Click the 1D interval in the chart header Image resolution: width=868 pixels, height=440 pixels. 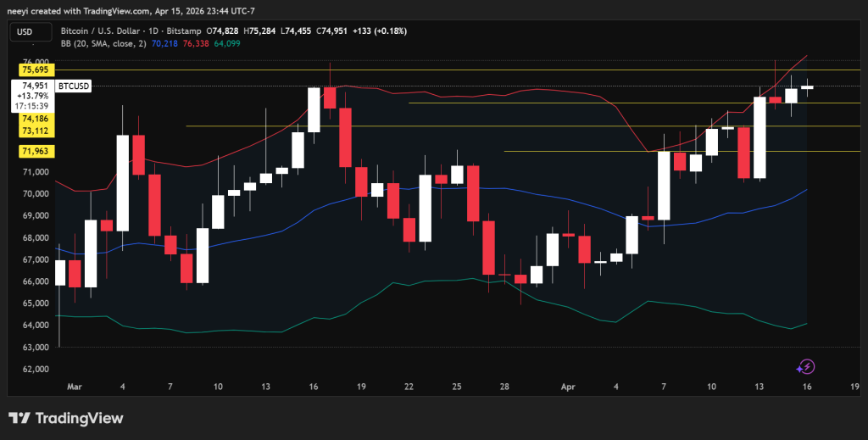(155, 31)
